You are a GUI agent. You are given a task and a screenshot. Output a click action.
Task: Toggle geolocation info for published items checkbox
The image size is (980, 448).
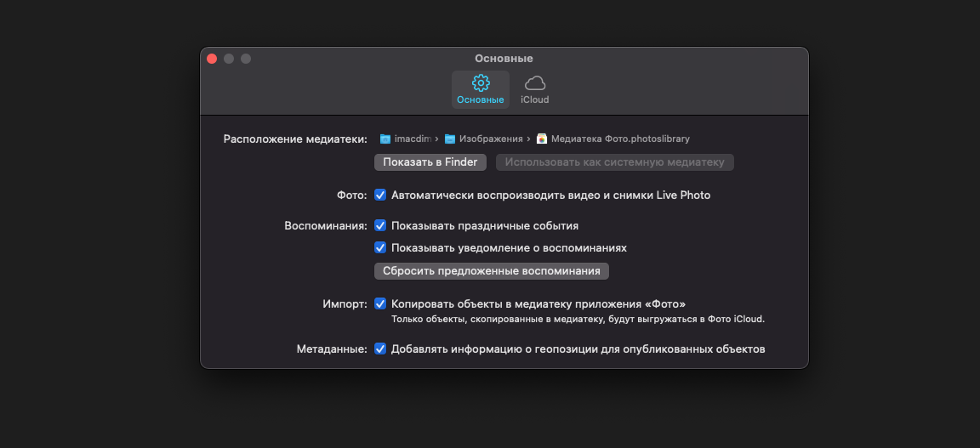380,349
